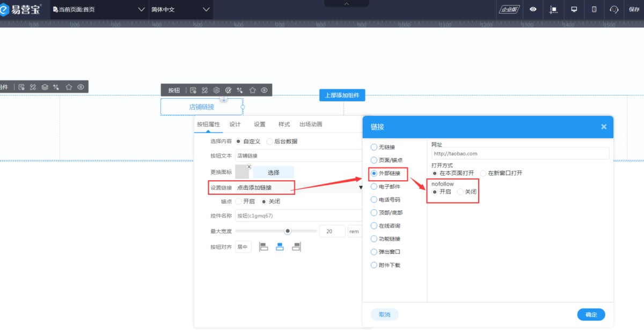Set nofollow to 关闭

pos(460,192)
